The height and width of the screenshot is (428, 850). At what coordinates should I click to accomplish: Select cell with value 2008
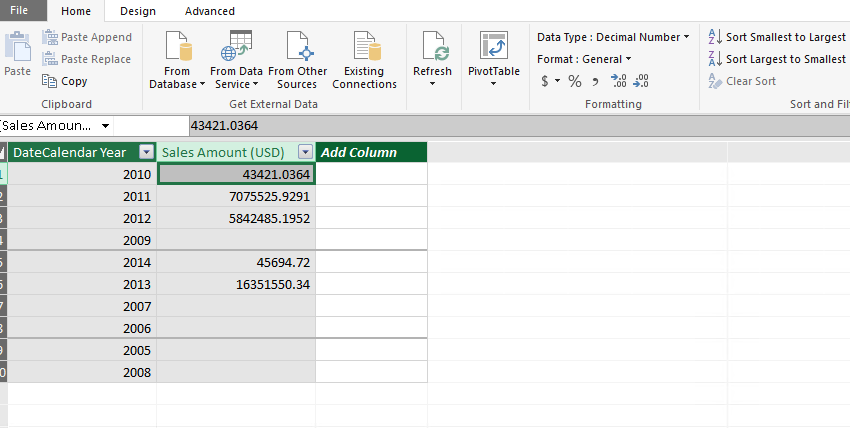pyautogui.click(x=82, y=373)
